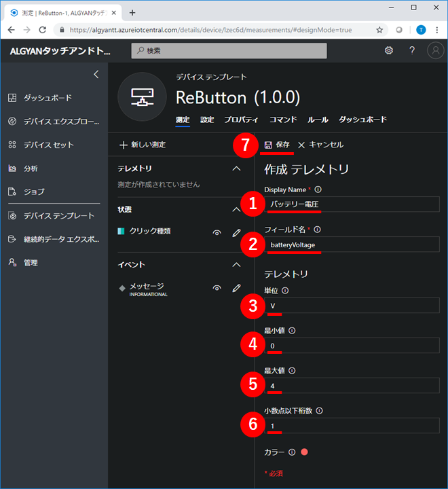Image resolution: width=448 pixels, height=489 pixels.
Task: Go back in the browser
Action: pos(12,30)
